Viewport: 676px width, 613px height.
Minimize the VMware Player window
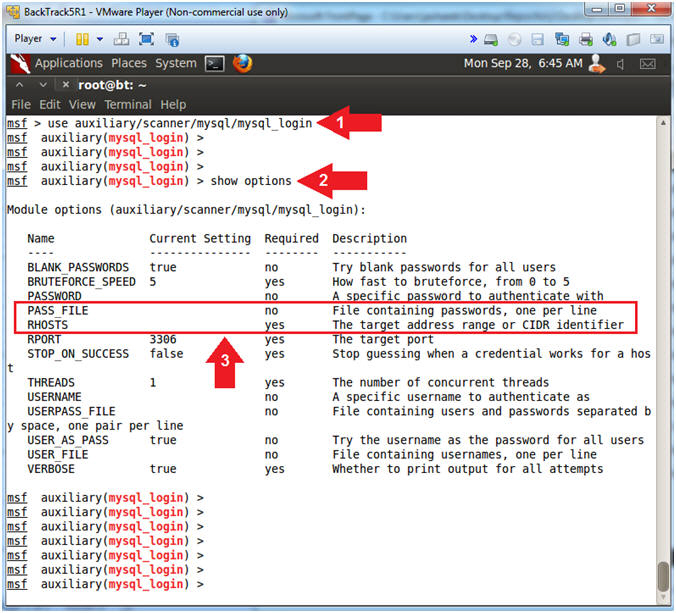point(597,8)
